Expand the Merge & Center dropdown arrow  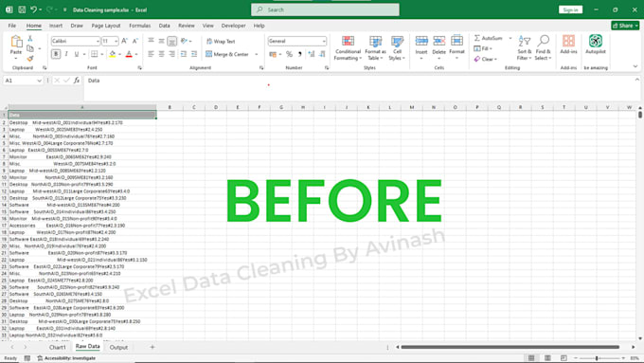(x=257, y=54)
